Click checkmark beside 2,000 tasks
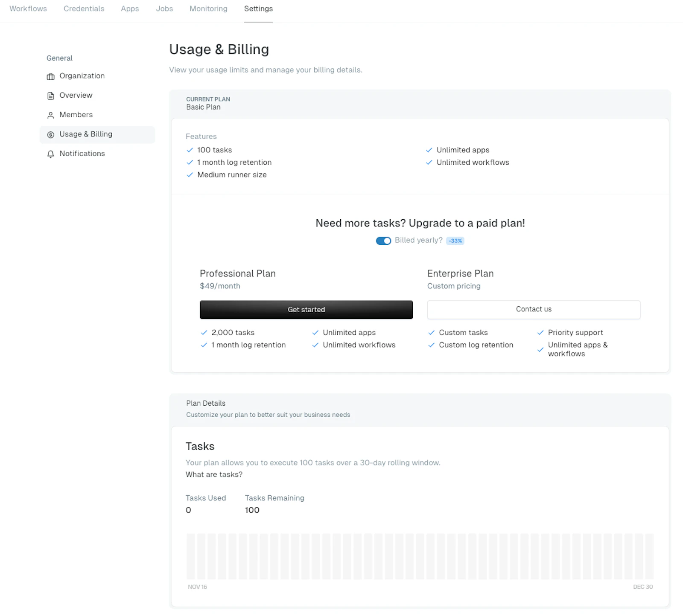683x616 pixels. 204,333
